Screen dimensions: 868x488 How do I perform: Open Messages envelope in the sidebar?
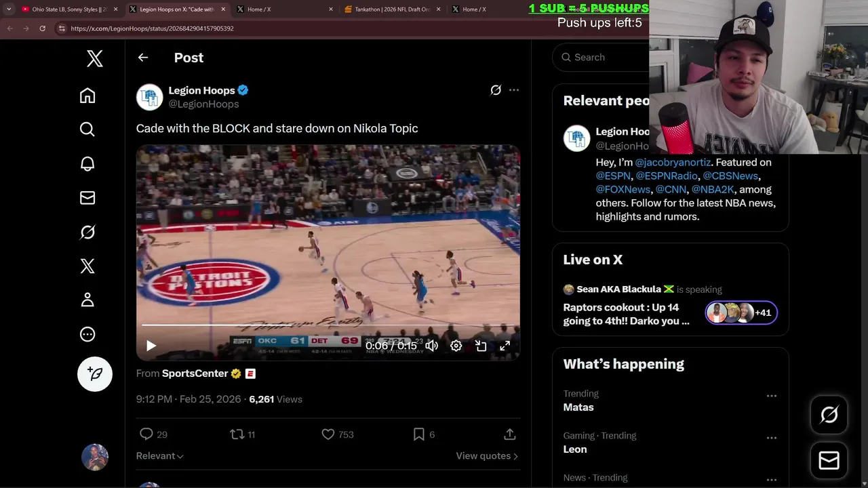[87, 198]
